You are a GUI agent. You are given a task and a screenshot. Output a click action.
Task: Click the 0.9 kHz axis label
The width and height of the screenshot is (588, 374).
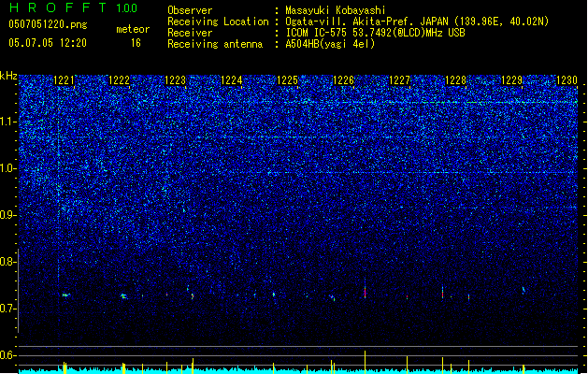point(8,215)
